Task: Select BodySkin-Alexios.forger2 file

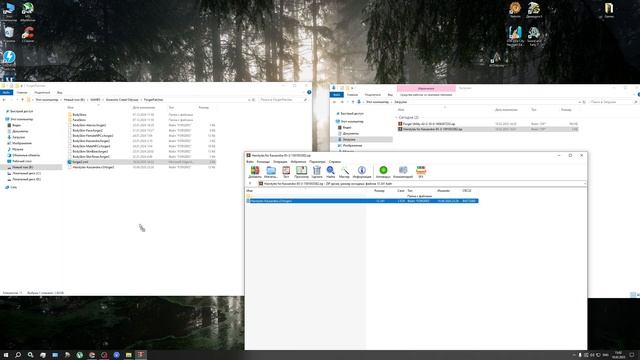Action: (89, 125)
